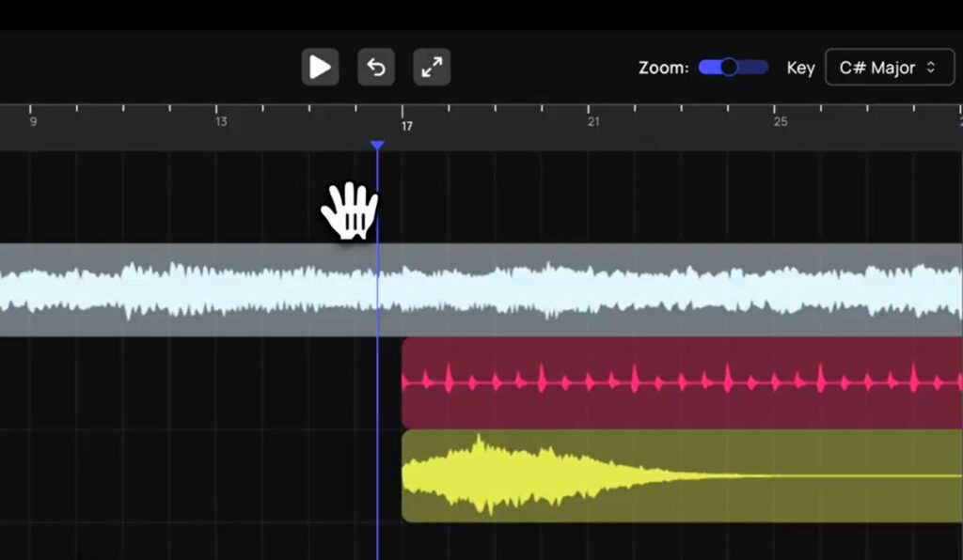
Task: Select the red drum waveform clip
Action: pyautogui.click(x=683, y=382)
